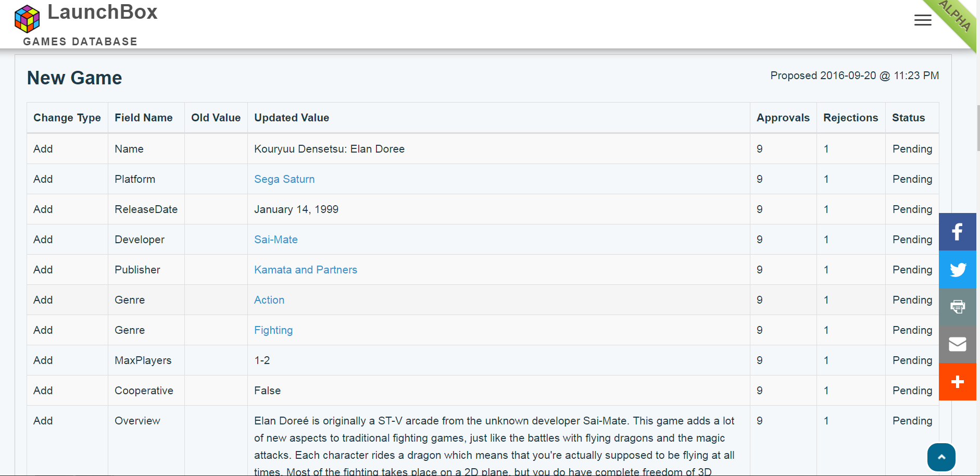
Task: Open the hamburger navigation menu
Action: (x=923, y=20)
